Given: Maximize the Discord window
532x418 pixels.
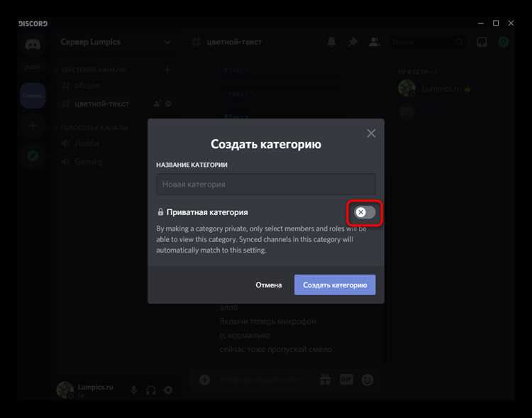Looking at the screenshot, I should coord(496,23).
